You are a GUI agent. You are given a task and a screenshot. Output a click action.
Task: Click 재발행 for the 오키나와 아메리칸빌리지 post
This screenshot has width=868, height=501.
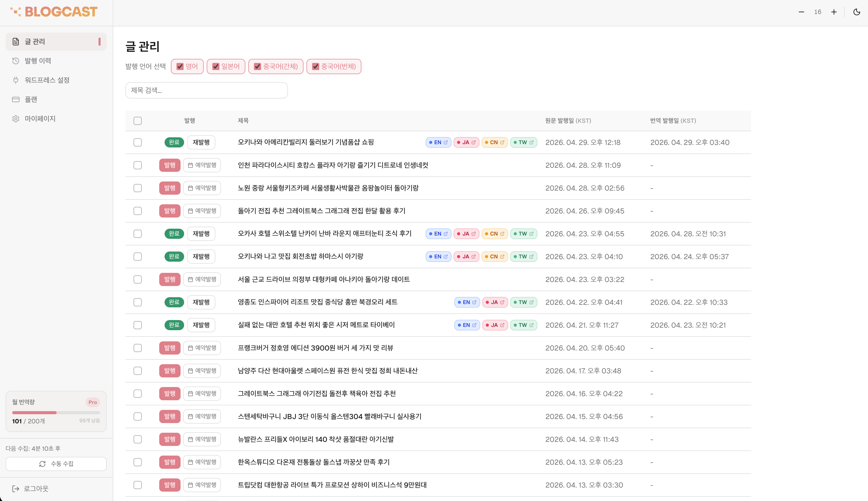pyautogui.click(x=201, y=142)
